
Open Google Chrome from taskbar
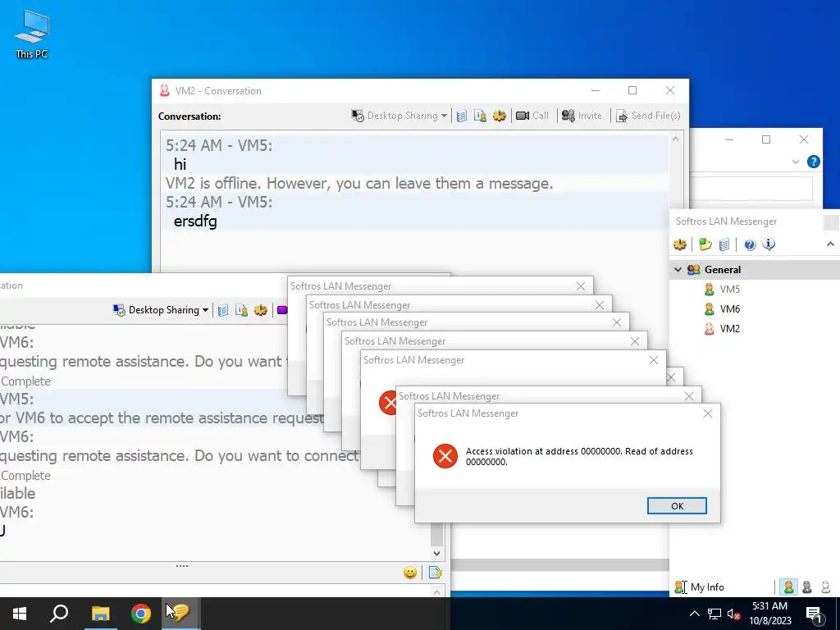tap(141, 614)
